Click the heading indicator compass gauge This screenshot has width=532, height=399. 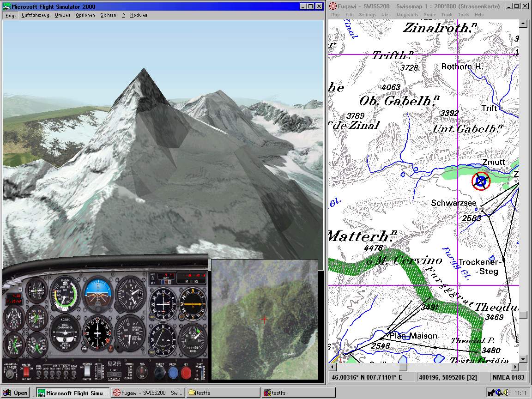coord(97,332)
